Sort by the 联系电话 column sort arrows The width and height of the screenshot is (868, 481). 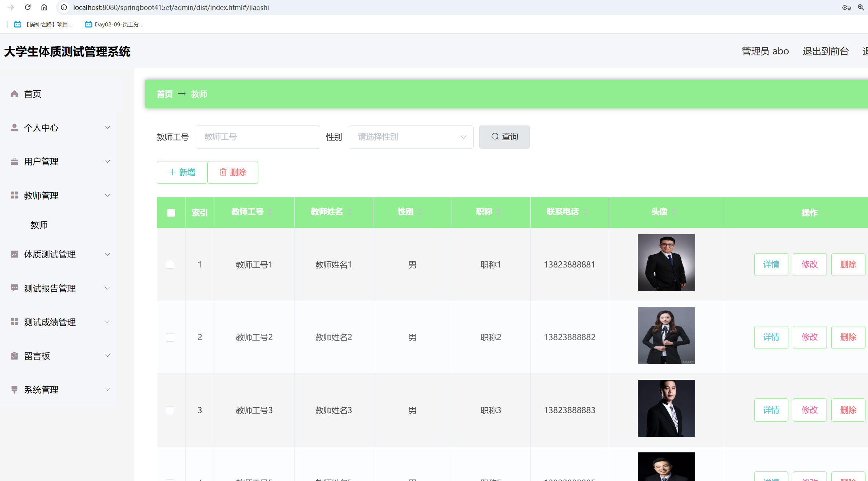pos(585,212)
